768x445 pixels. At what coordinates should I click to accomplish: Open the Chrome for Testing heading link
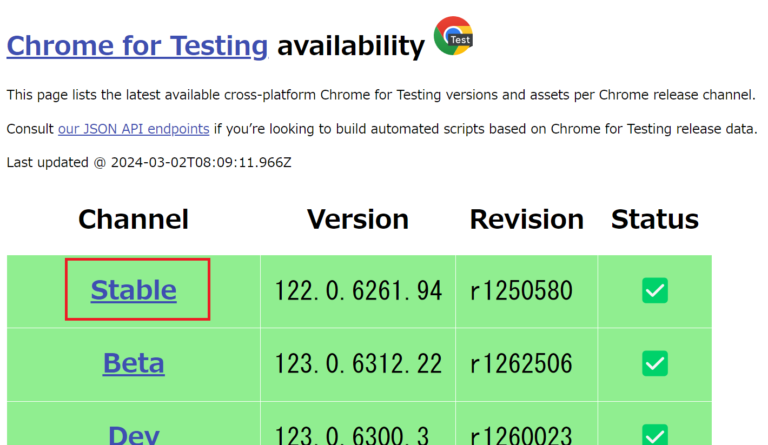point(137,45)
